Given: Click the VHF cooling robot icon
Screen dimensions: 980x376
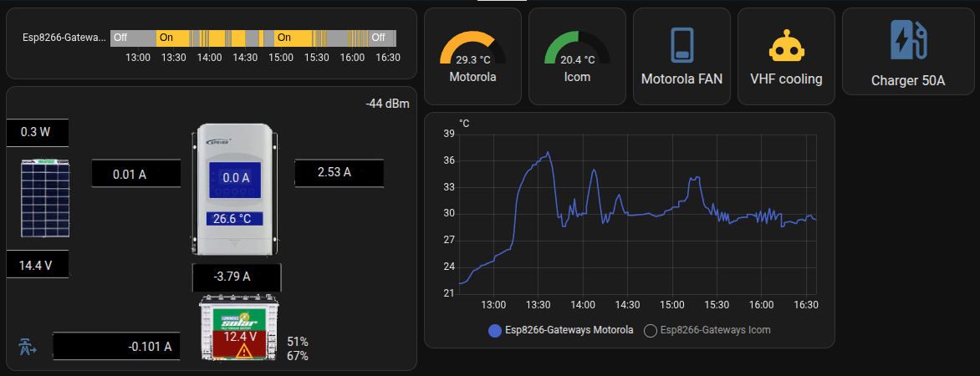Looking at the screenshot, I should pos(786,47).
